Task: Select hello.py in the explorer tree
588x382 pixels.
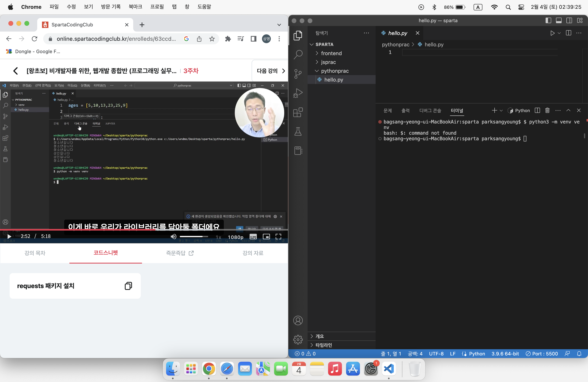Action: click(x=341, y=80)
